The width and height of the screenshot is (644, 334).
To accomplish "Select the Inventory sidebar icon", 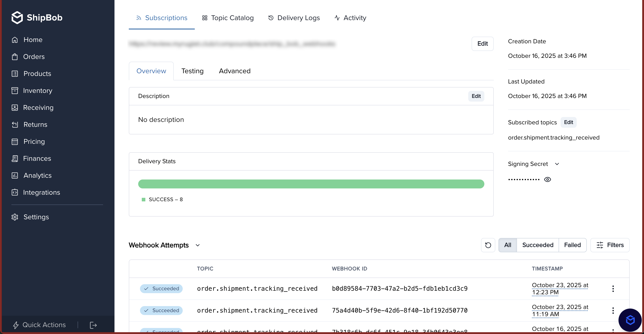I will click(x=15, y=91).
